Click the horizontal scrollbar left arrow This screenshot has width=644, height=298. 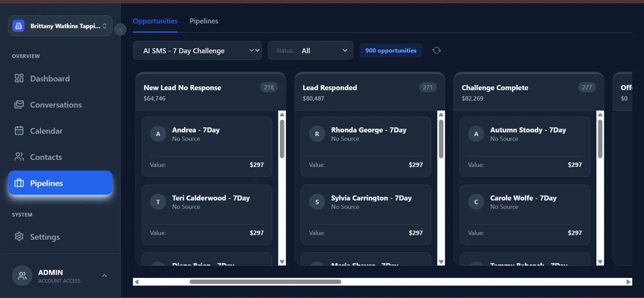pyautogui.click(x=136, y=282)
